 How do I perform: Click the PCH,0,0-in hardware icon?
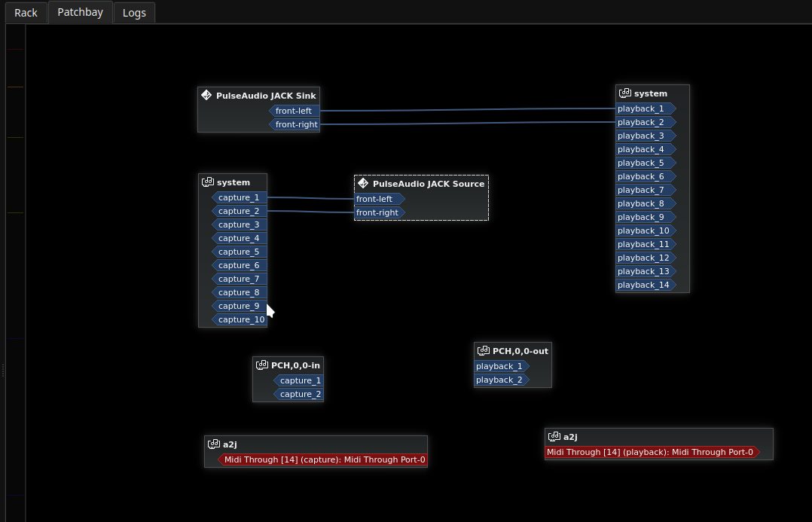(262, 365)
